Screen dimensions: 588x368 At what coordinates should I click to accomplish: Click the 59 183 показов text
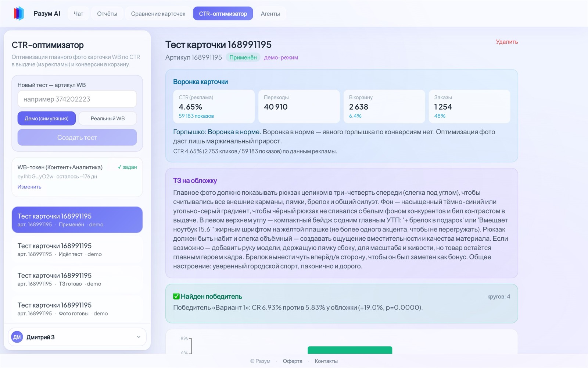tap(196, 116)
